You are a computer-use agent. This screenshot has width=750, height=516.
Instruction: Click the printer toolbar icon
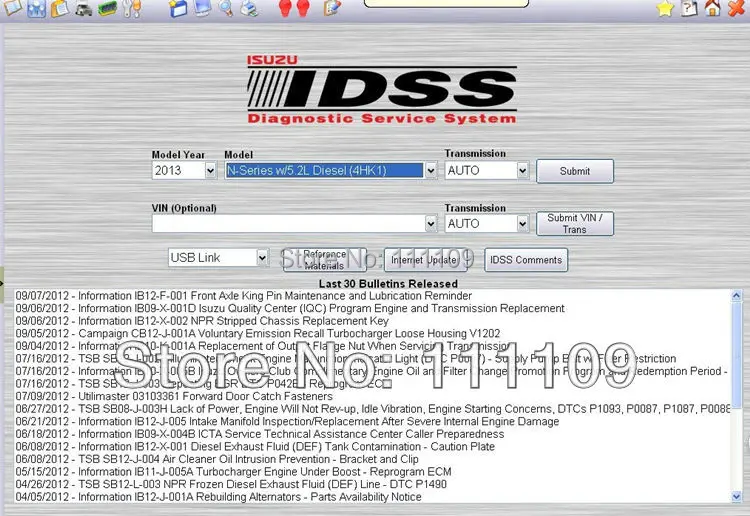tap(249, 8)
